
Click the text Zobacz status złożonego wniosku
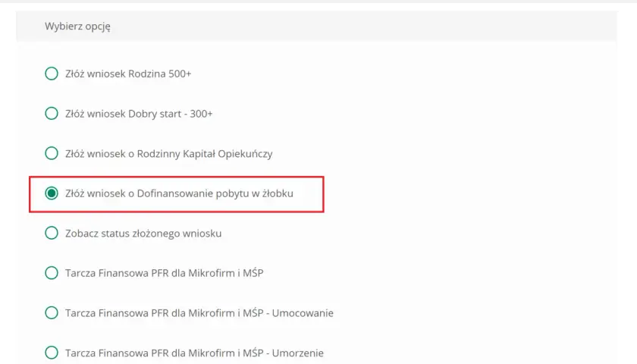(143, 234)
